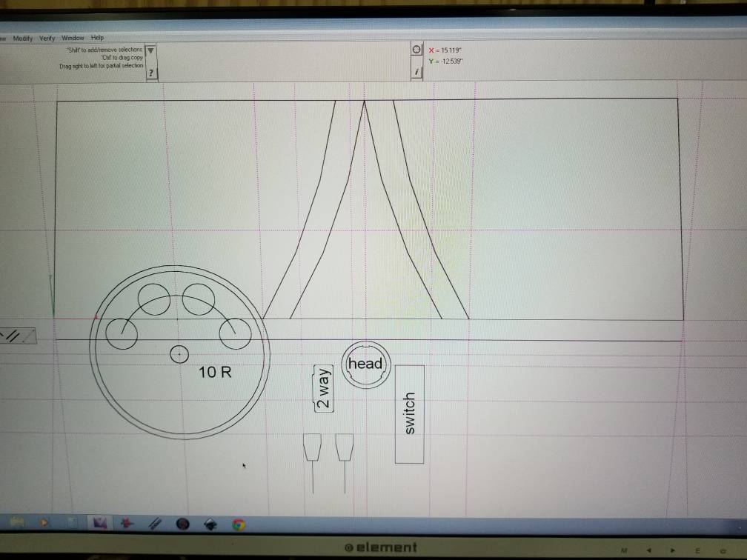Click the X coordinate readout
This screenshot has width=747, height=560.
click(x=445, y=50)
